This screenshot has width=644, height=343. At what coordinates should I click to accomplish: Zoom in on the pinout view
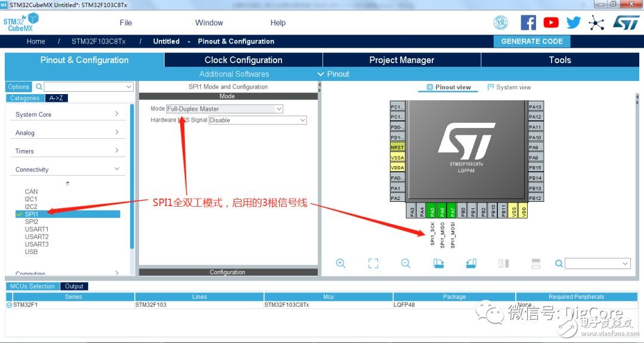tap(340, 263)
